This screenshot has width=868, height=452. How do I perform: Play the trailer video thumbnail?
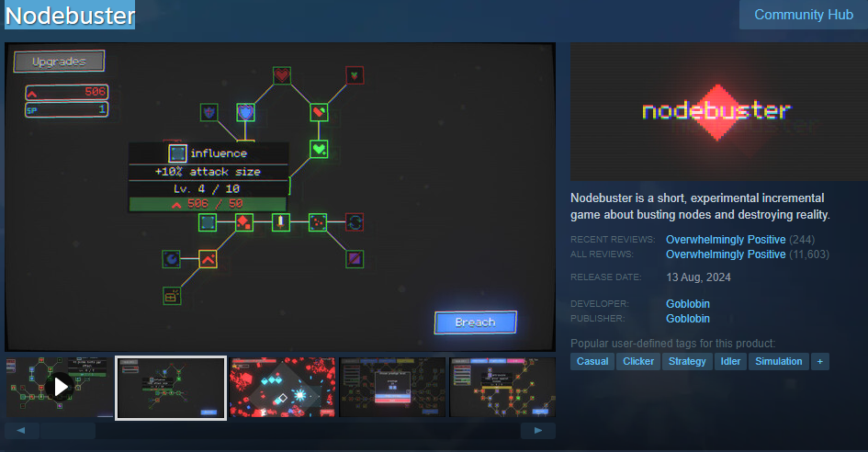click(x=60, y=387)
